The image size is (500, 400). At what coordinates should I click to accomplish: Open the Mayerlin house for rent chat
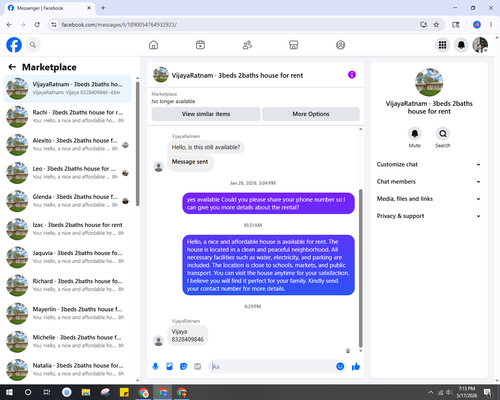(67, 313)
